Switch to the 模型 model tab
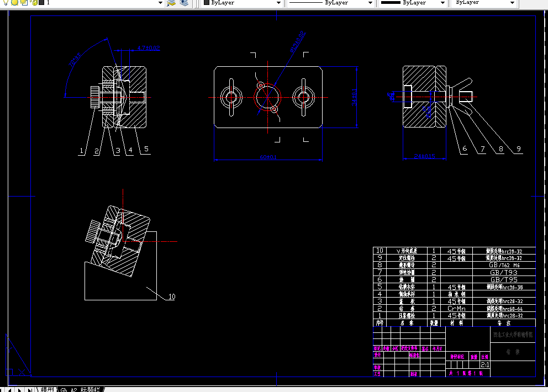548x392 pixels. 47,389
